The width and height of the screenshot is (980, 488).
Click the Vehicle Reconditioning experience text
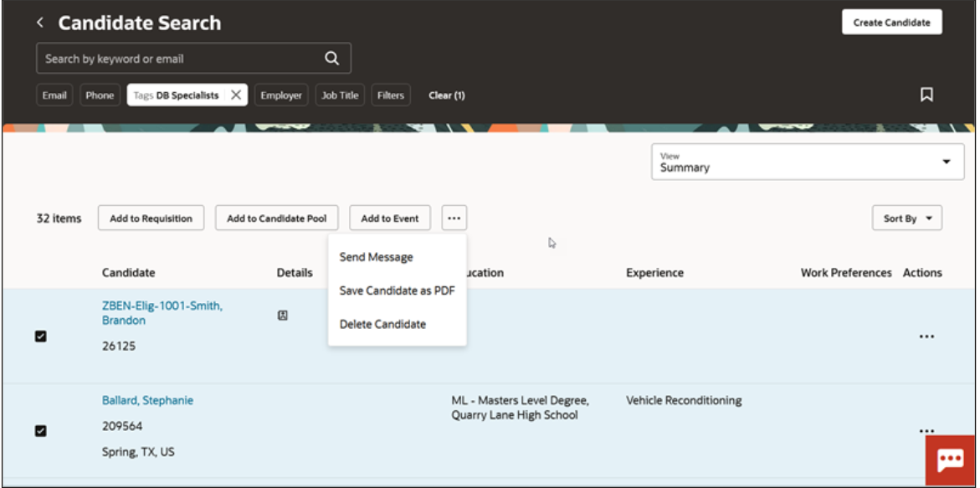pyautogui.click(x=684, y=400)
